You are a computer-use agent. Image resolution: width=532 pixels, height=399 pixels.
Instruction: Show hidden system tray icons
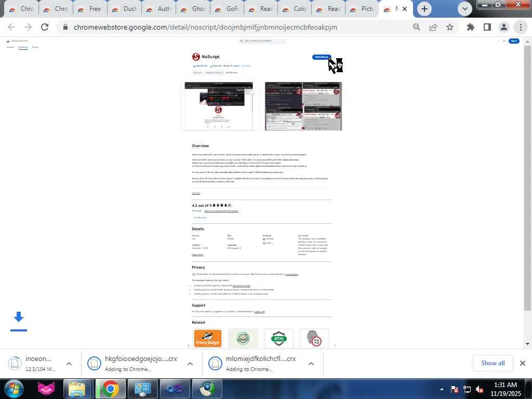442,389
